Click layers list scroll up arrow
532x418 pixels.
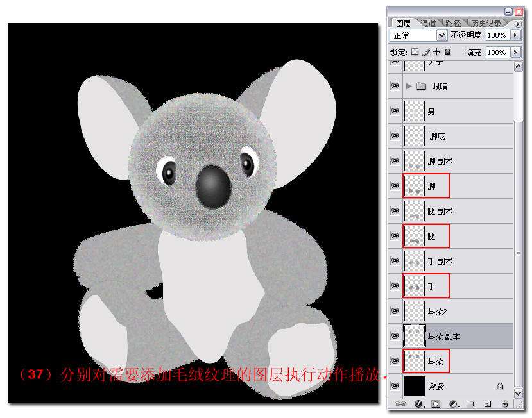(518, 67)
